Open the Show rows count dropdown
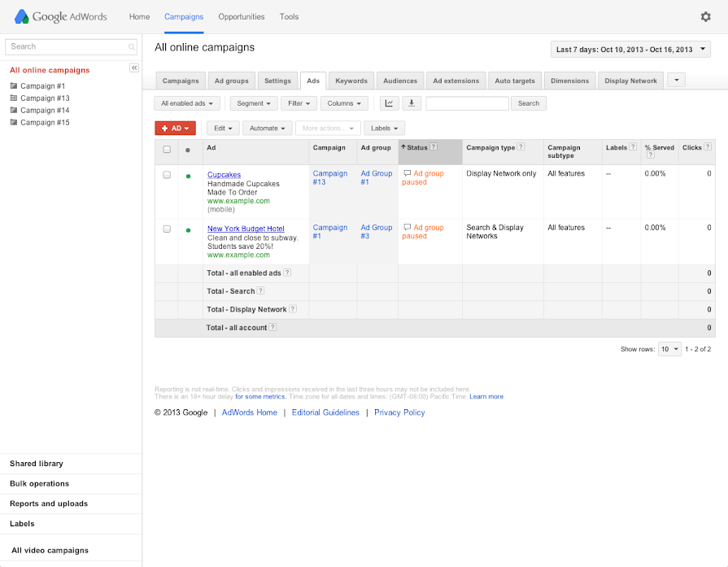The image size is (728, 567). pyautogui.click(x=669, y=349)
